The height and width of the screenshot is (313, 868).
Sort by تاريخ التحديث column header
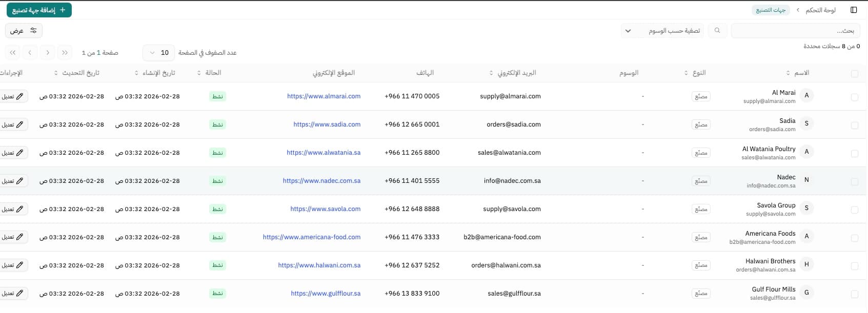pos(77,73)
